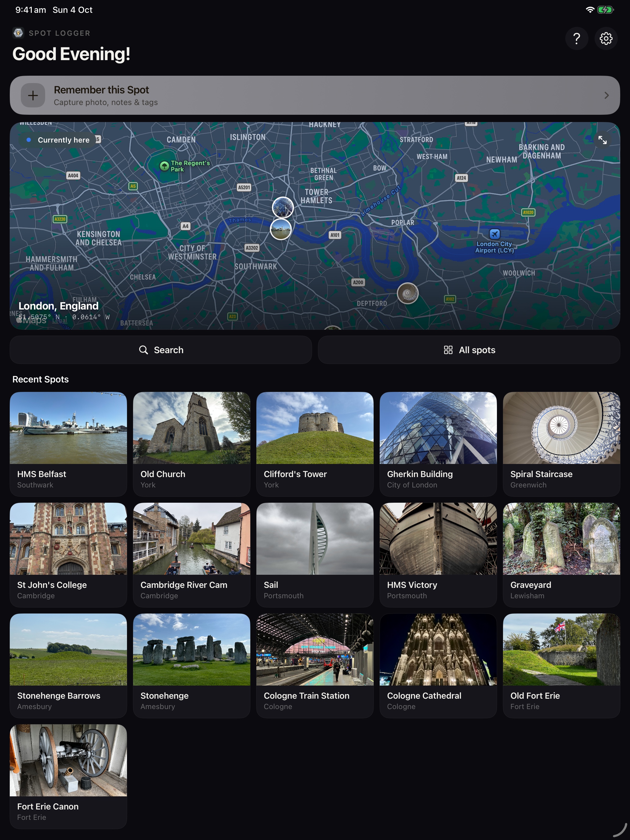Open the Remember this Spot chevron

tap(606, 95)
